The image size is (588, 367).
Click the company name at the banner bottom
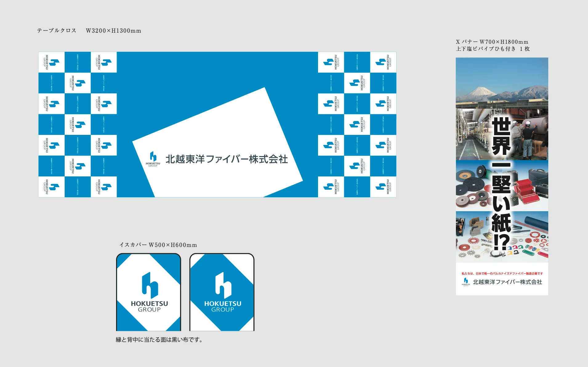click(507, 282)
